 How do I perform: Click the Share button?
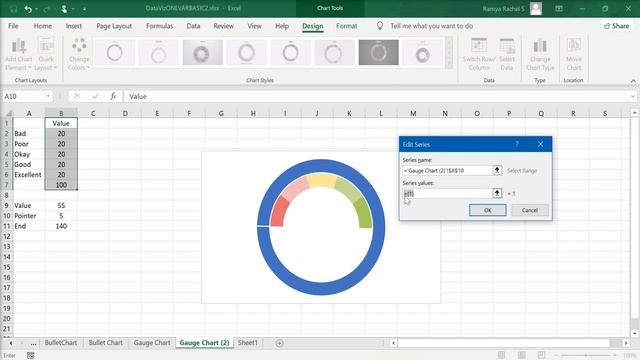tap(616, 26)
